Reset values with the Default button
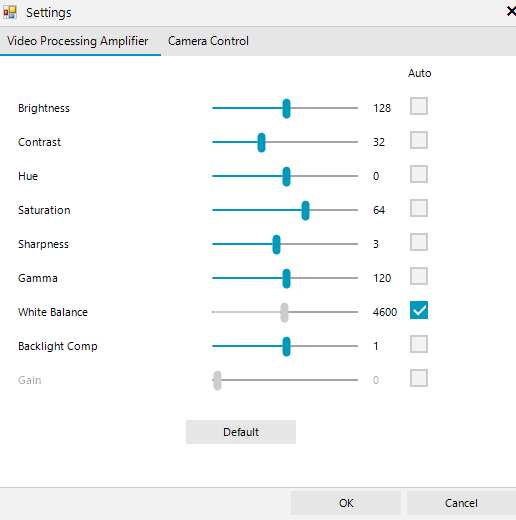 (x=241, y=432)
